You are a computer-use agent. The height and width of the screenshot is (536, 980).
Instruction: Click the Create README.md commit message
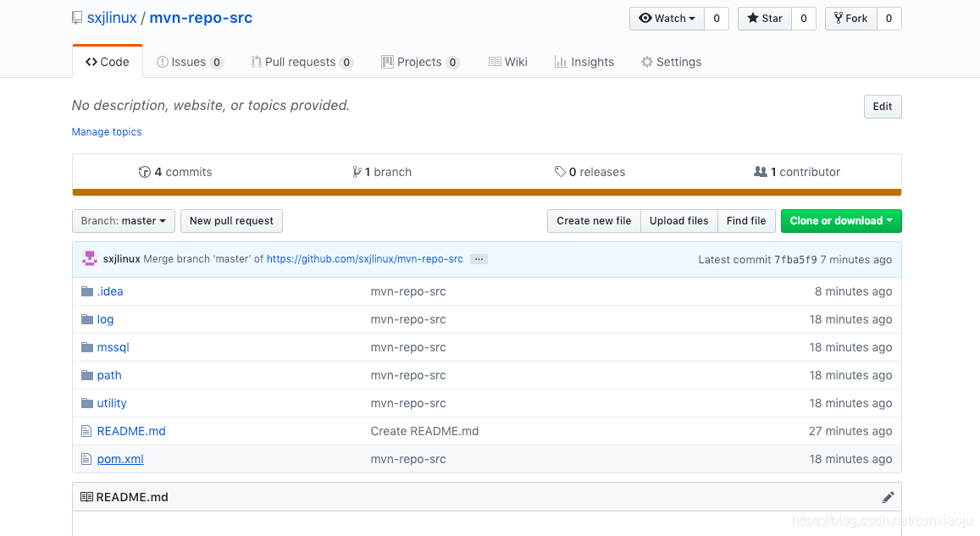click(424, 432)
